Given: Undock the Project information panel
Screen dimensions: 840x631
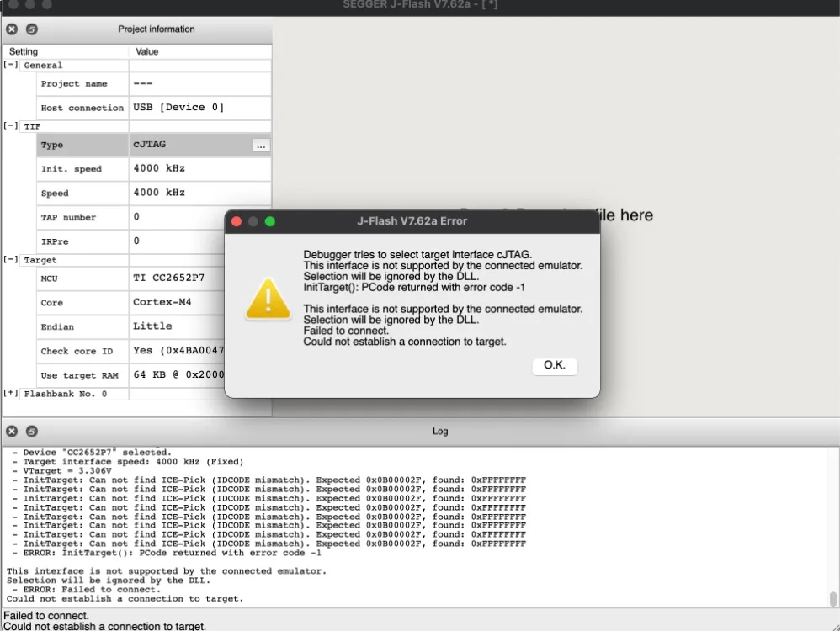Looking at the screenshot, I should [x=32, y=29].
